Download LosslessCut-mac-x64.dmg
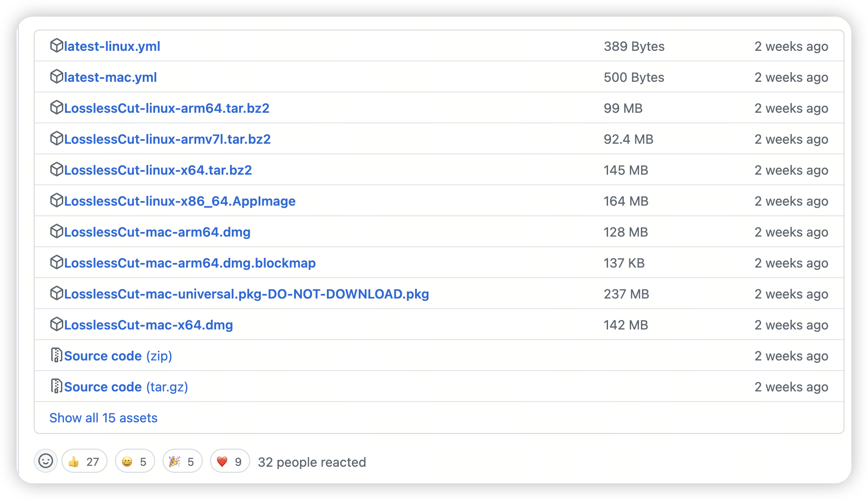This screenshot has width=868, height=500. 149,325
